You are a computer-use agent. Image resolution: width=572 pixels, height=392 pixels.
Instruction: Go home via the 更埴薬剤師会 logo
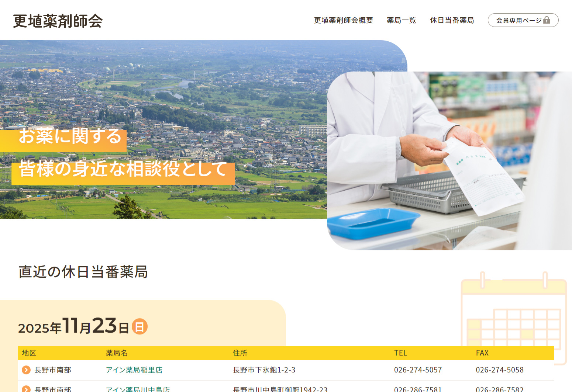[58, 21]
